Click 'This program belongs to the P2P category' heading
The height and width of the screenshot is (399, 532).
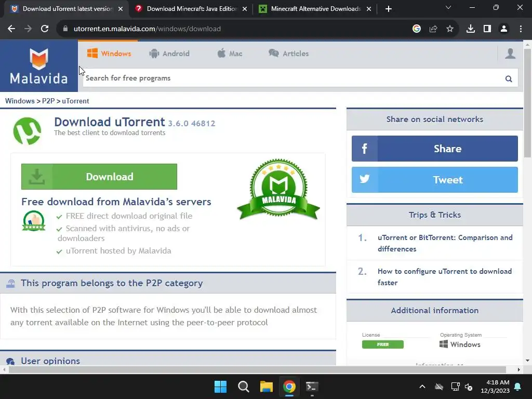[112, 283]
